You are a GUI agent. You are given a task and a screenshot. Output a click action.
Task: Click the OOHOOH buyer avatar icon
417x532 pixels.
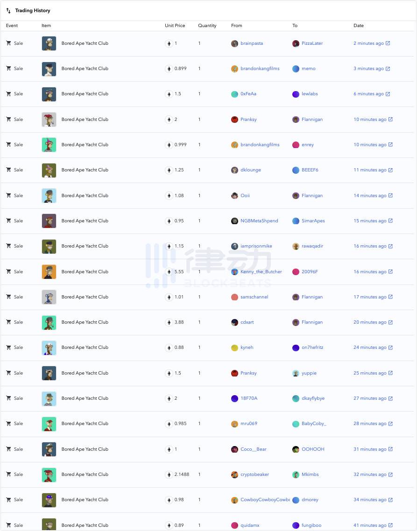[x=296, y=449]
